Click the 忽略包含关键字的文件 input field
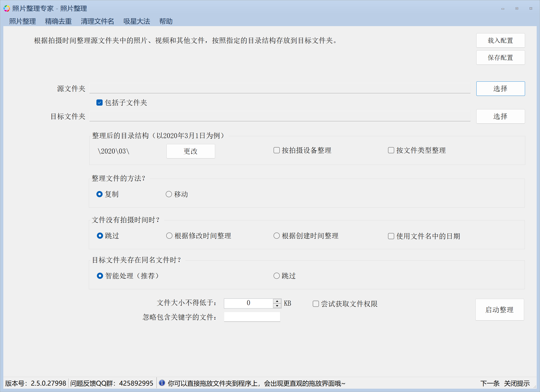The image size is (540, 392). pyautogui.click(x=252, y=317)
